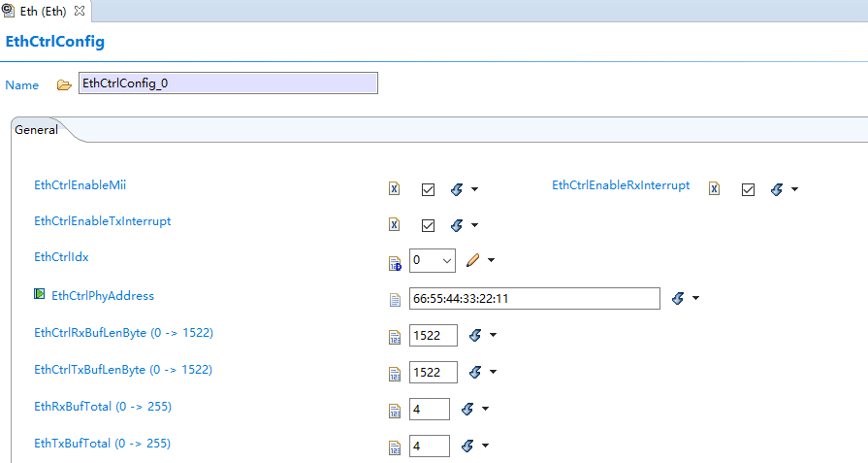This screenshot has height=463, width=868.
Task: Click the folder icon beside Name field
Action: tap(64, 84)
